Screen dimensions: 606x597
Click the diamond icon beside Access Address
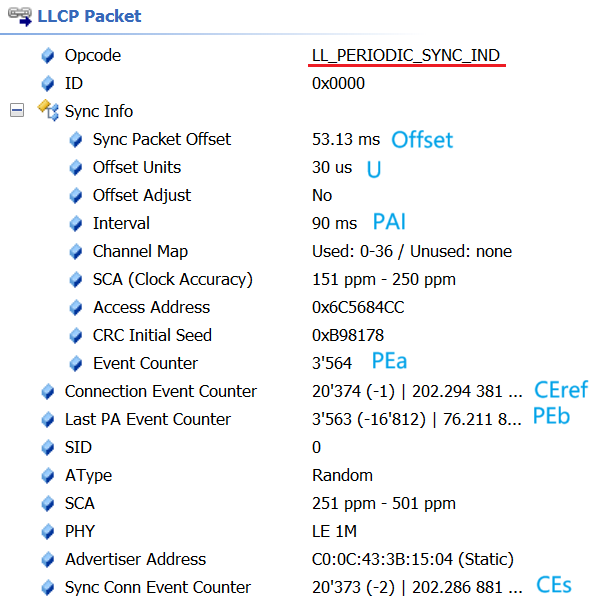pyautogui.click(x=76, y=308)
